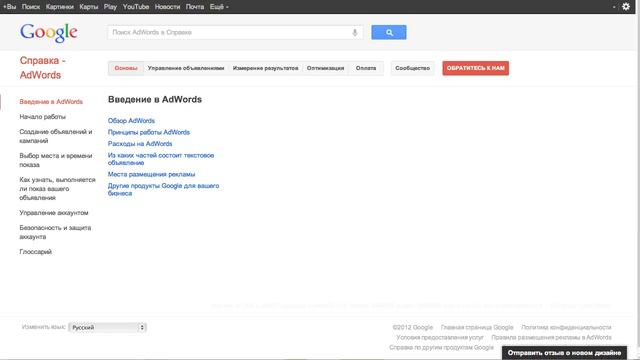
Task: Click the blue magnifier search button
Action: [x=389, y=32]
